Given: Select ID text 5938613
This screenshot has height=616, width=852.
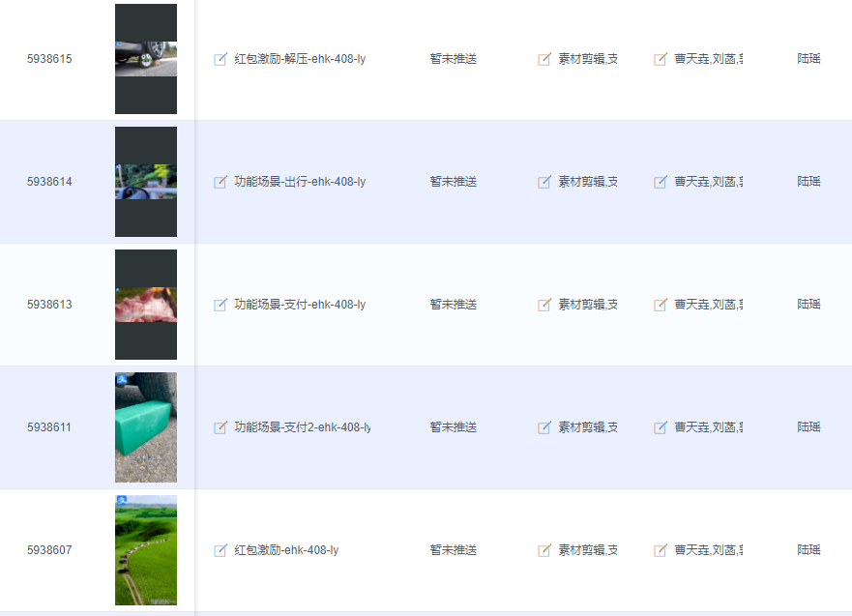Looking at the screenshot, I should click(x=49, y=305).
